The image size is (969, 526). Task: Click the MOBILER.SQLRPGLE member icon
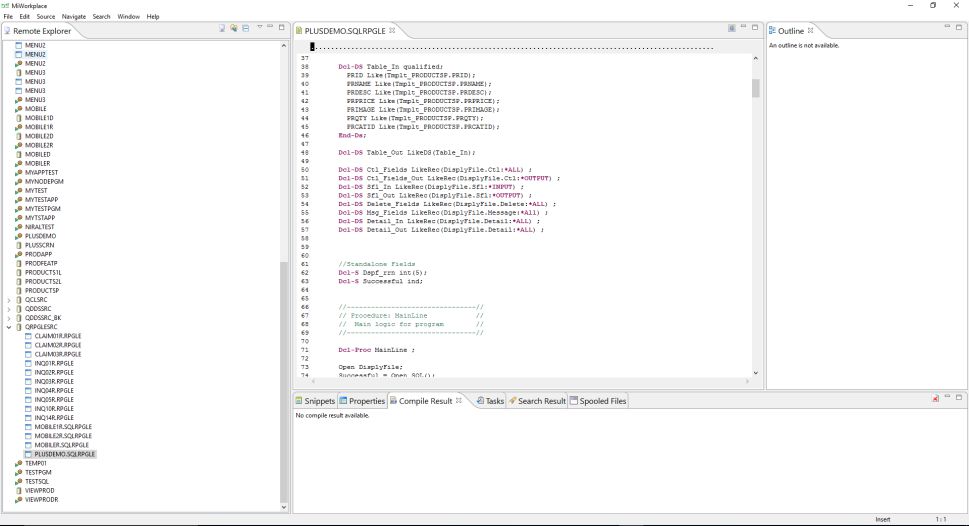[28, 445]
